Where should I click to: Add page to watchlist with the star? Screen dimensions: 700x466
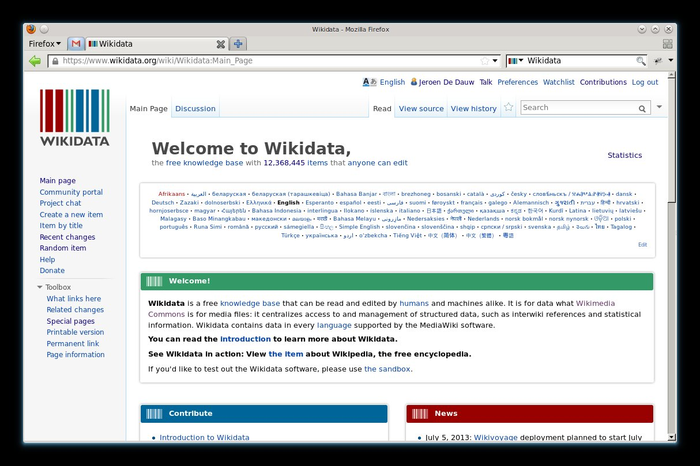pyautogui.click(x=508, y=107)
